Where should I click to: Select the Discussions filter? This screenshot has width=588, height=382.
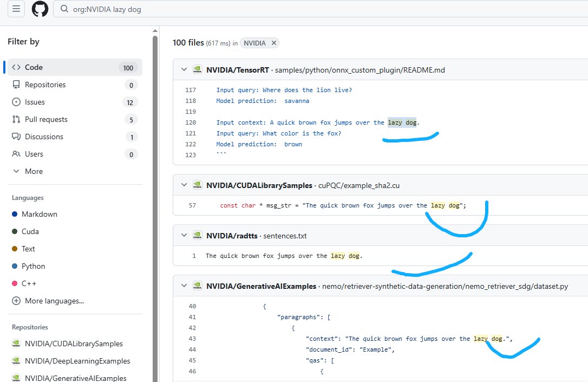coord(75,137)
